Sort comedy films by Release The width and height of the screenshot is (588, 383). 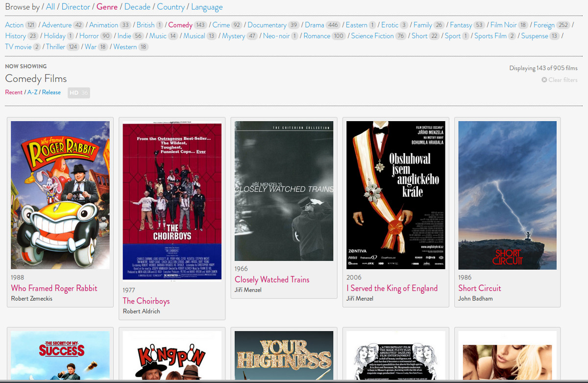point(51,92)
